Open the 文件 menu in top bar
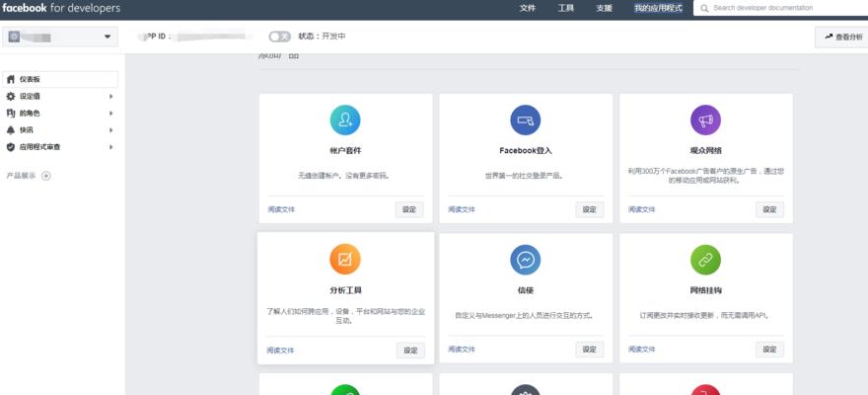This screenshot has height=395, width=868. (528, 8)
